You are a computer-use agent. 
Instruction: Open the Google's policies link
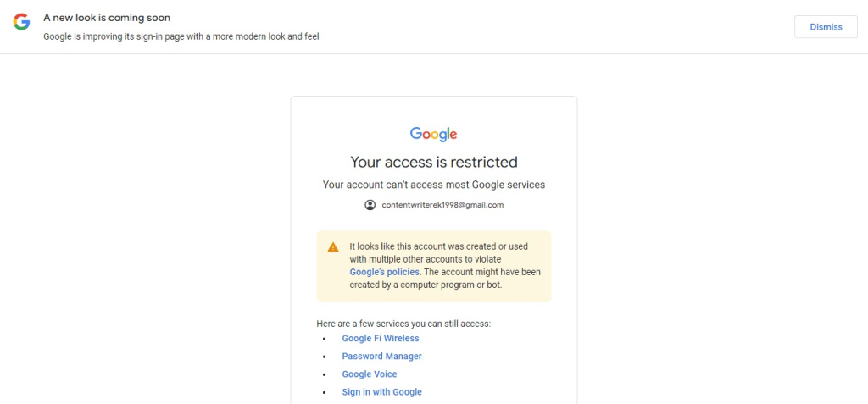pyautogui.click(x=385, y=272)
